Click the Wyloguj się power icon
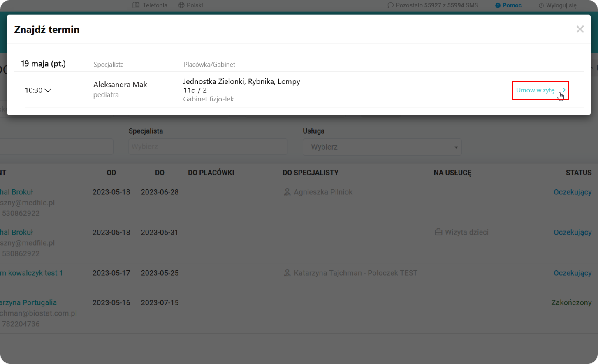The height and width of the screenshot is (364, 598). (x=541, y=5)
